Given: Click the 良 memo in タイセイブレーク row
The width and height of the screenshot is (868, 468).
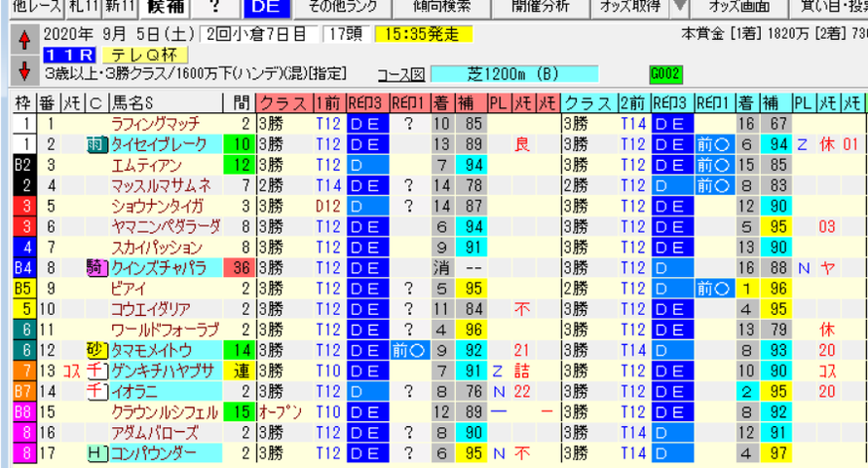Looking at the screenshot, I should click(x=522, y=144).
